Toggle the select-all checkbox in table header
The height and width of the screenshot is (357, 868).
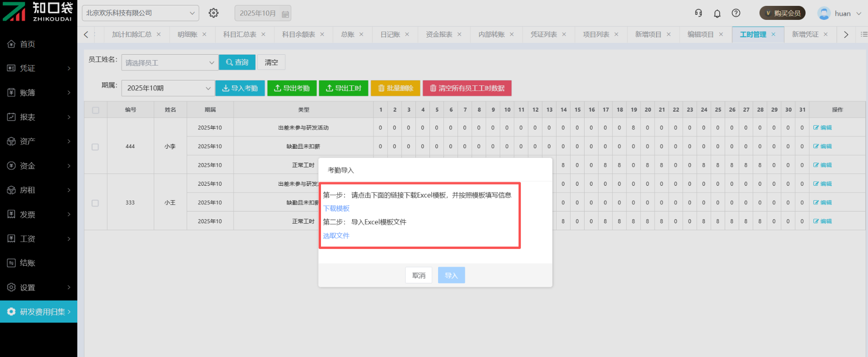coord(95,110)
